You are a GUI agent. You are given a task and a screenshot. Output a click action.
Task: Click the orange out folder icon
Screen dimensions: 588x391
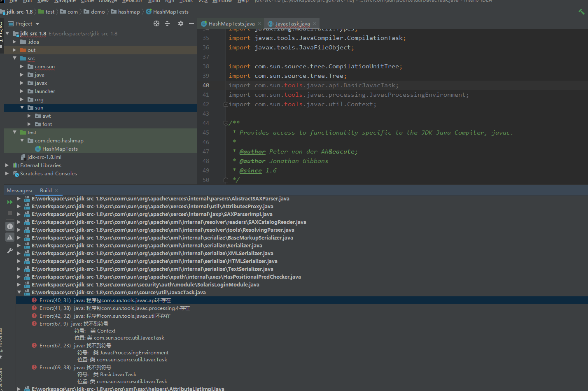(23, 50)
